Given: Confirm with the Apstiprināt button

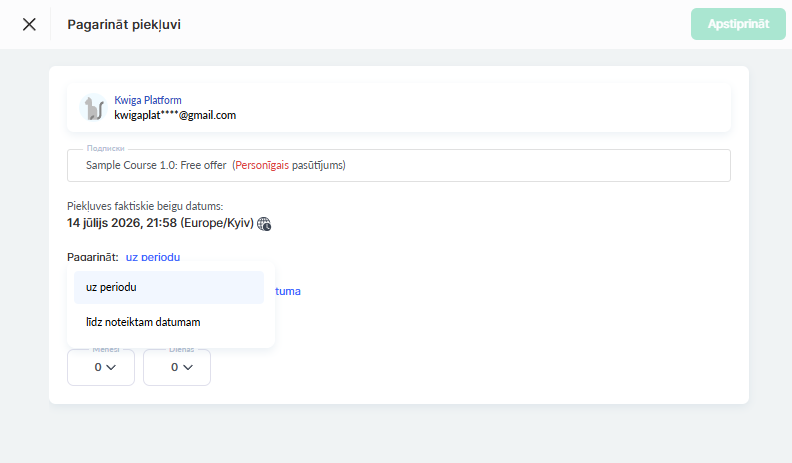Looking at the screenshot, I should [738, 24].
